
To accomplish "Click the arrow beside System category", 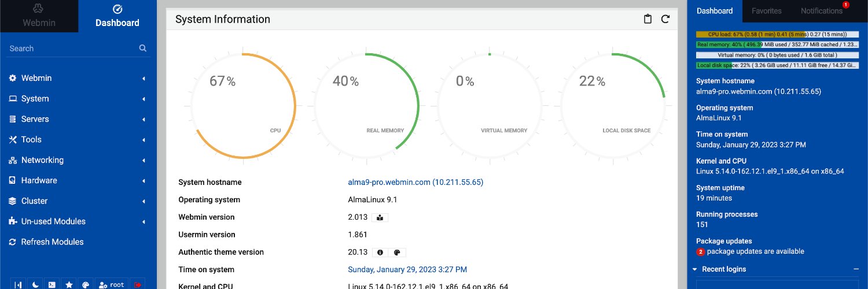I will (144, 99).
